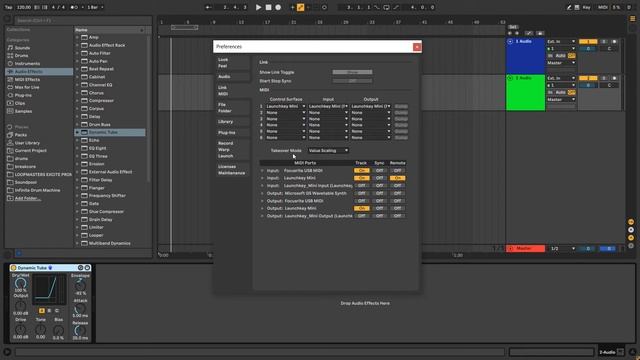Select Instruments category in browser
The height and width of the screenshot is (360, 640).
tap(27, 64)
